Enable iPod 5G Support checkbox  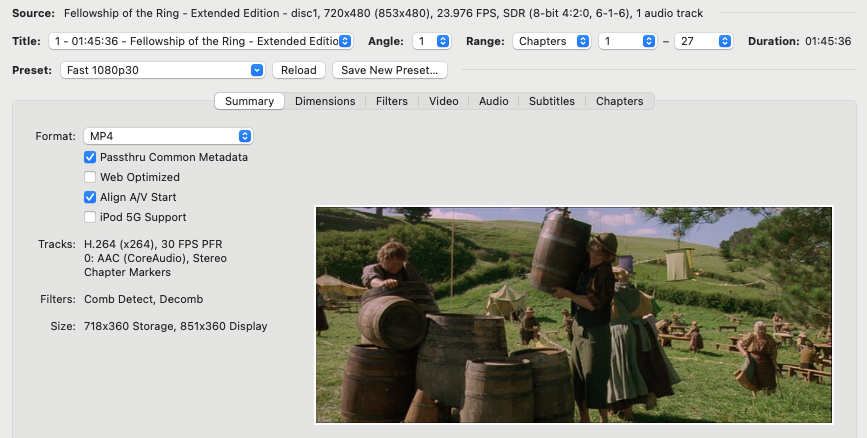[x=90, y=217]
